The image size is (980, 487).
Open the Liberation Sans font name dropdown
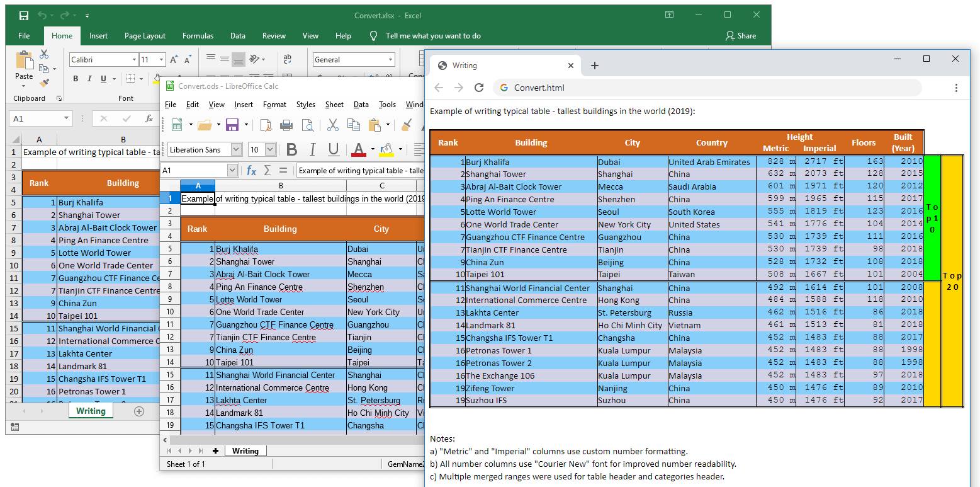click(x=236, y=149)
